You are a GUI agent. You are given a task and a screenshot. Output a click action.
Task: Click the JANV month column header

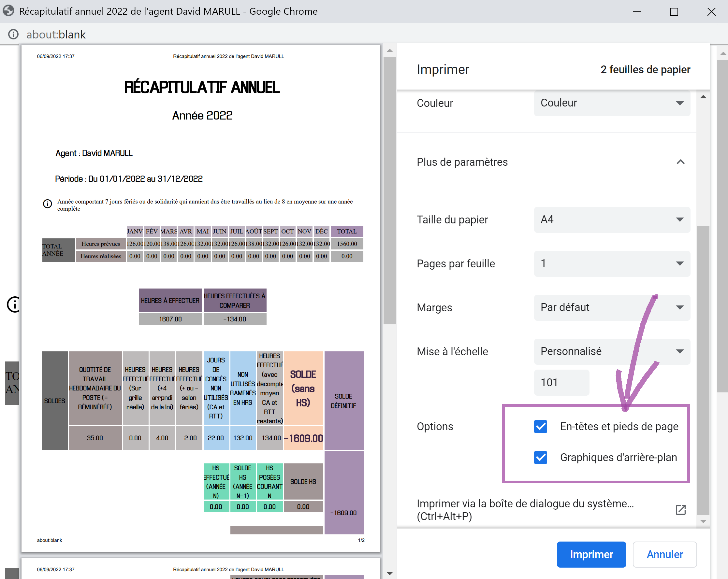pyautogui.click(x=135, y=231)
